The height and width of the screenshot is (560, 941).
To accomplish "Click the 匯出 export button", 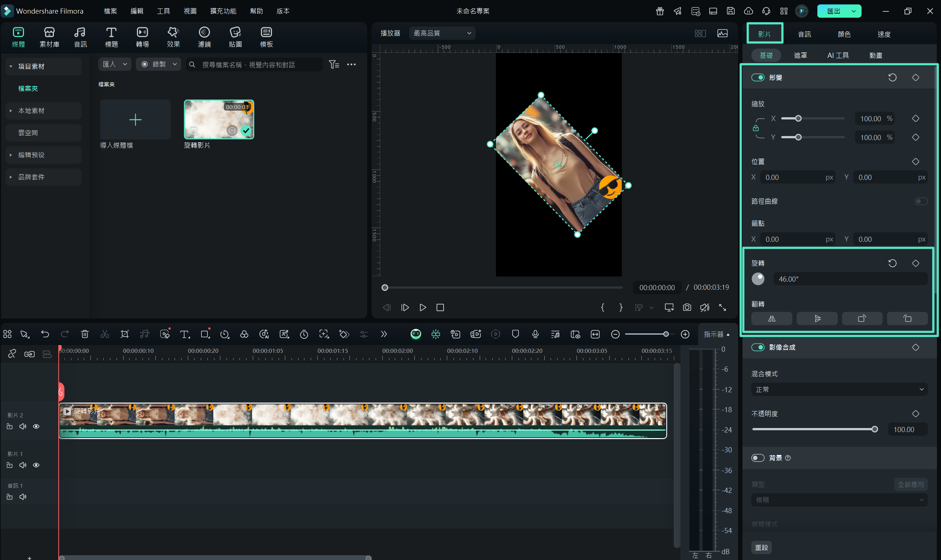I will pyautogui.click(x=833, y=11).
